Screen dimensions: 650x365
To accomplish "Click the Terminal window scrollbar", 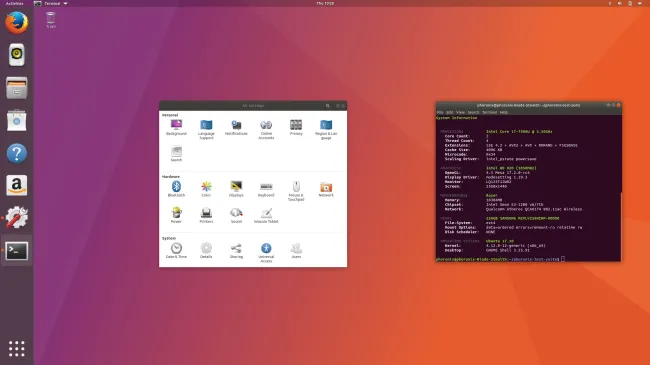I will [621, 226].
